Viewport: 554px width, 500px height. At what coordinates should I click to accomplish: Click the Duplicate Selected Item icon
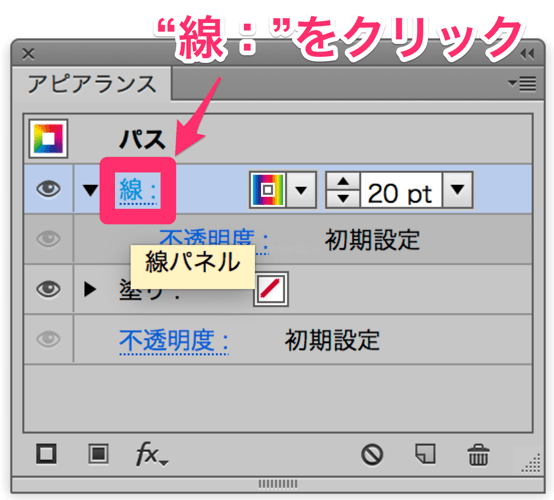425,454
